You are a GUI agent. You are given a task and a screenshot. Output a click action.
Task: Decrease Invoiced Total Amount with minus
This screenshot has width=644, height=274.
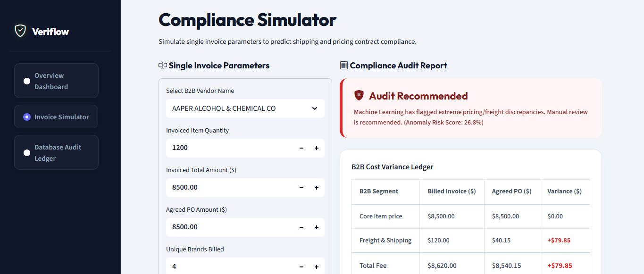tap(301, 188)
